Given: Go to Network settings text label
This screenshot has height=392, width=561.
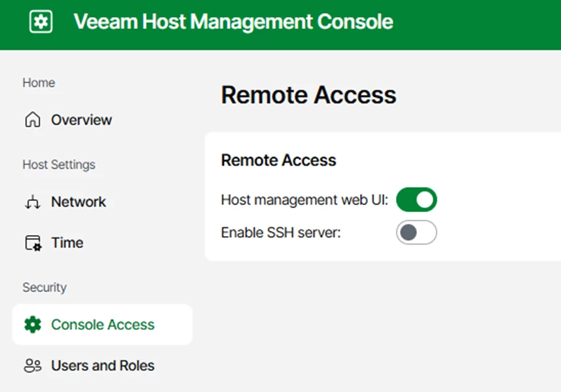Looking at the screenshot, I should pyautogui.click(x=79, y=202).
